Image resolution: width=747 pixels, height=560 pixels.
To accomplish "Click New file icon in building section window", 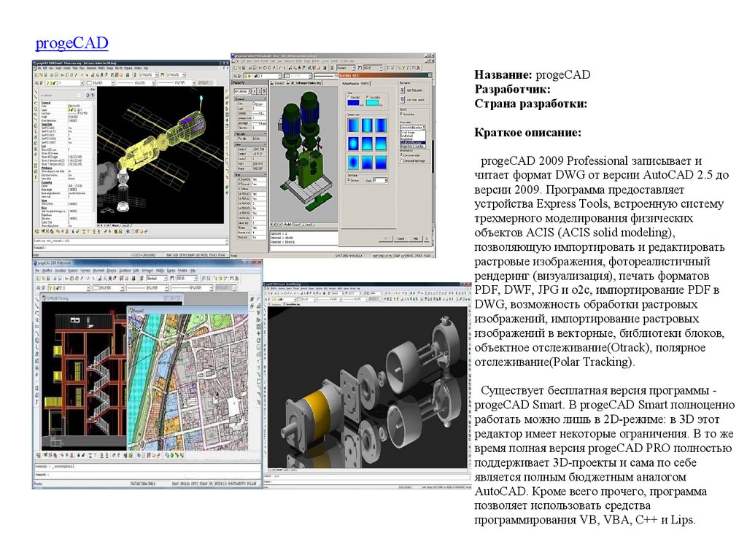I will tap(38, 279).
